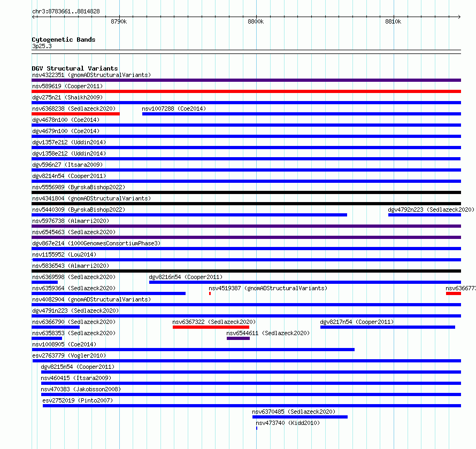Click the blue nsv6370485 variant bar
476x449 pixels.
click(300, 417)
